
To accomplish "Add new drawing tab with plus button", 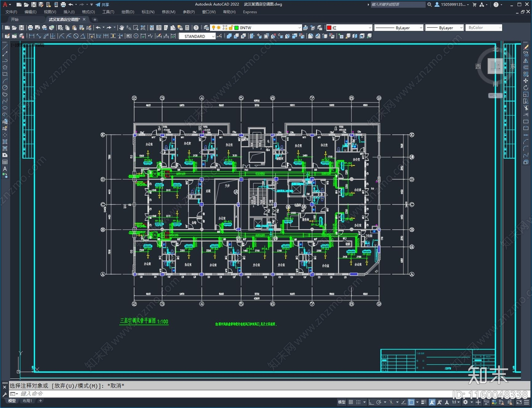I will (x=95, y=19).
